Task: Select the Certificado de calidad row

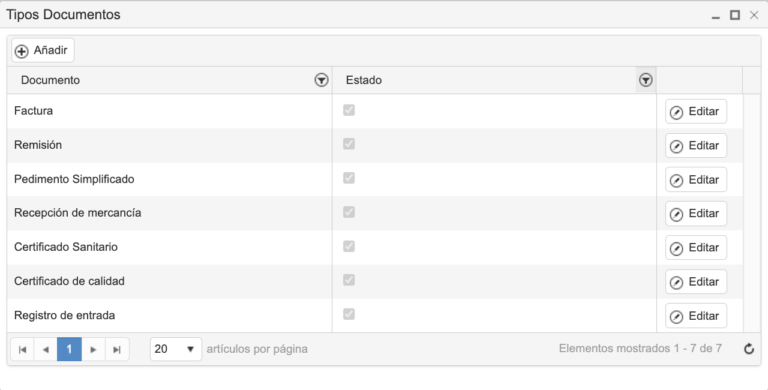Action: (375, 281)
